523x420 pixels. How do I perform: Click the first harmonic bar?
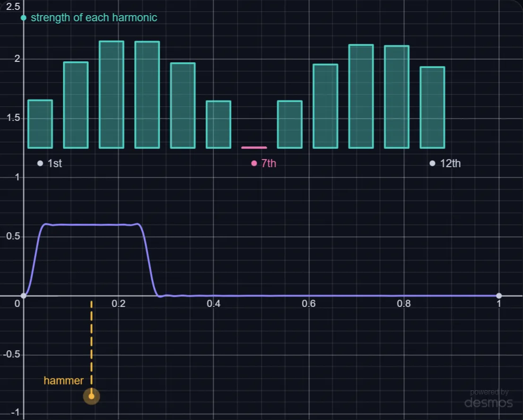tap(40, 124)
